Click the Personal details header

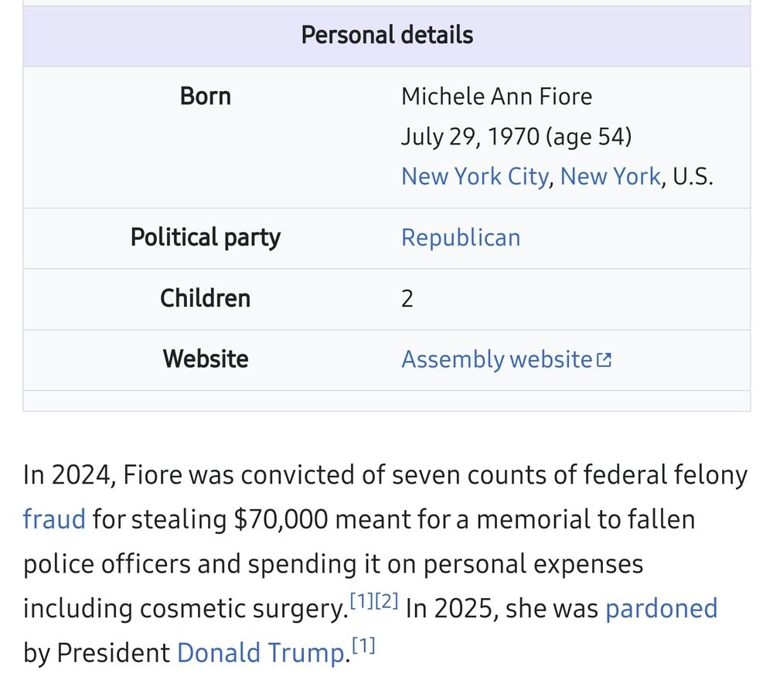click(387, 36)
